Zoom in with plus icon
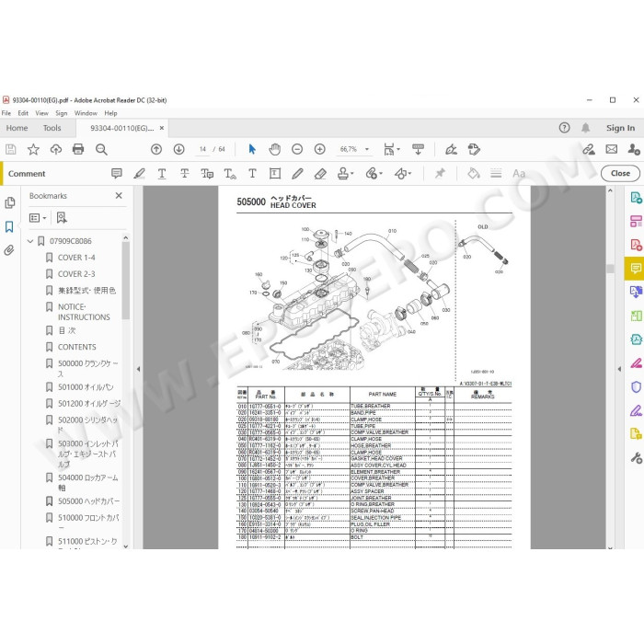Viewport: 644px width, 644px height. click(x=319, y=149)
